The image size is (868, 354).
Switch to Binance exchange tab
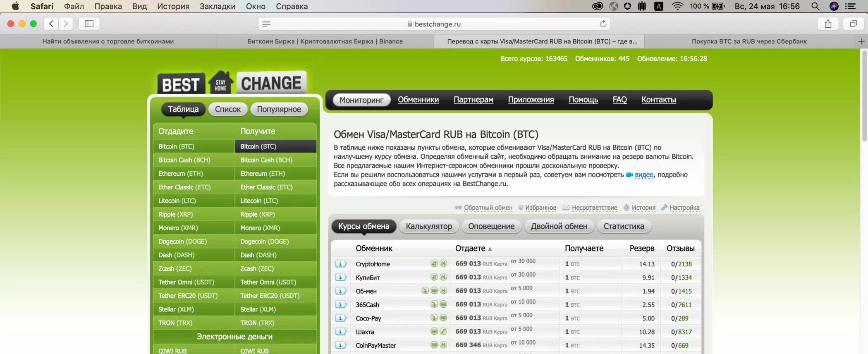[325, 41]
